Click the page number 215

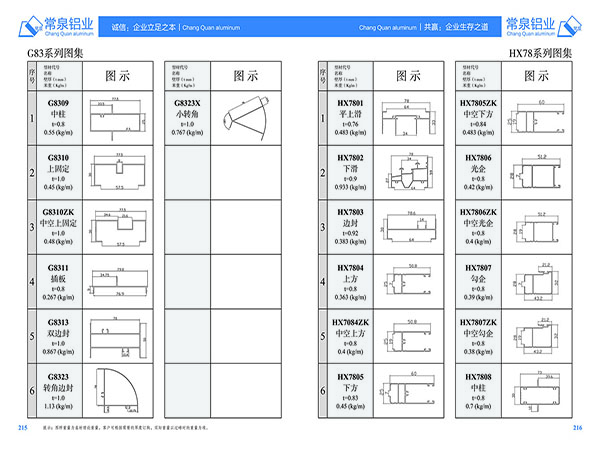[x=23, y=428]
